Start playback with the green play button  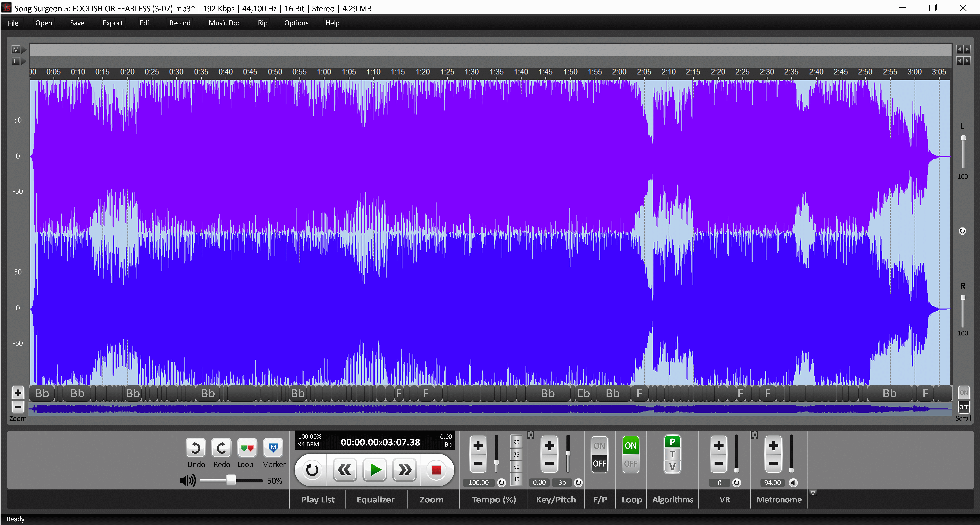(x=375, y=470)
